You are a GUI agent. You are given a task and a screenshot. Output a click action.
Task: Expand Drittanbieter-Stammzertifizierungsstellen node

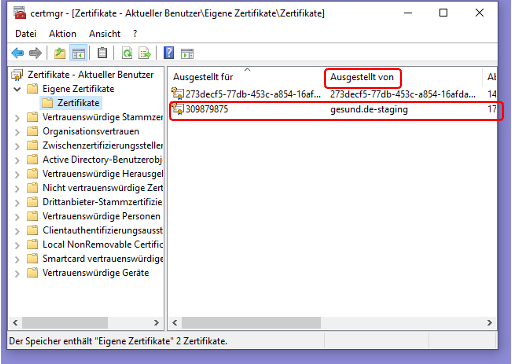tap(17, 202)
